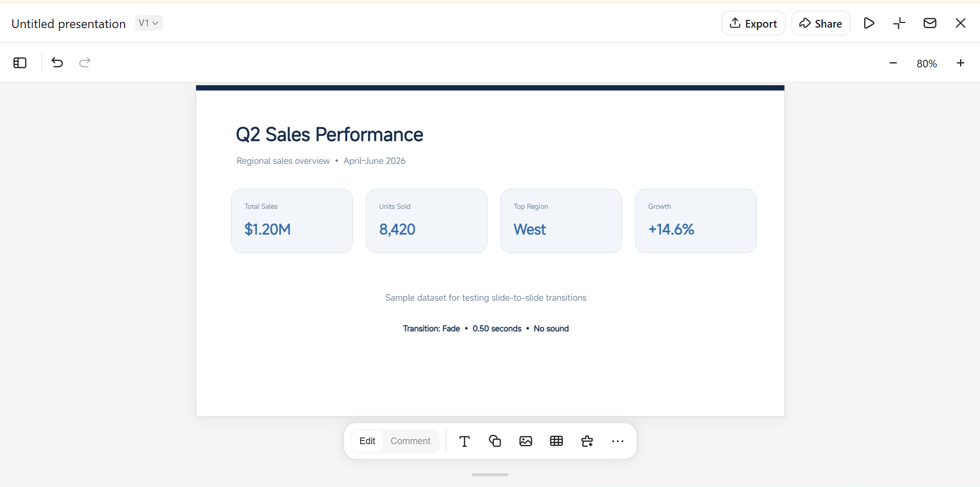Select the West value
980x487 pixels.
point(530,229)
